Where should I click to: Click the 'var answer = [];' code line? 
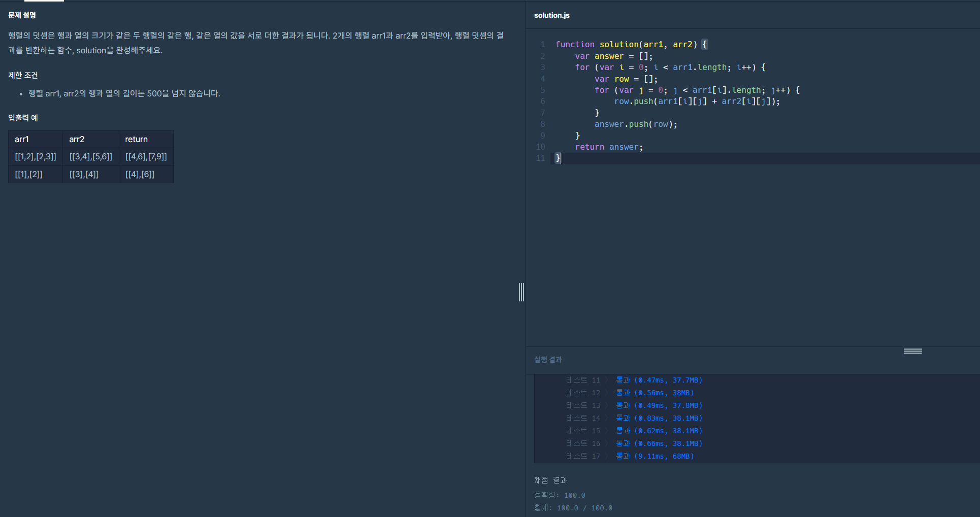pos(614,56)
